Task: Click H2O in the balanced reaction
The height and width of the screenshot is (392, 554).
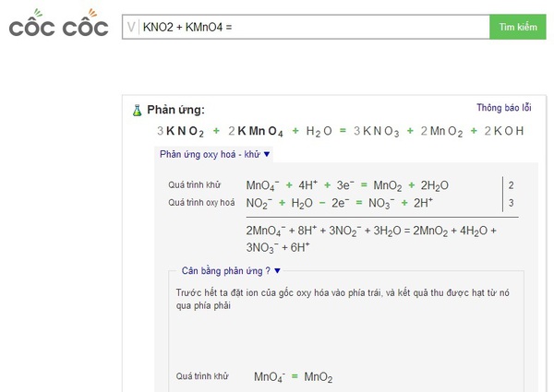Action: (319, 131)
